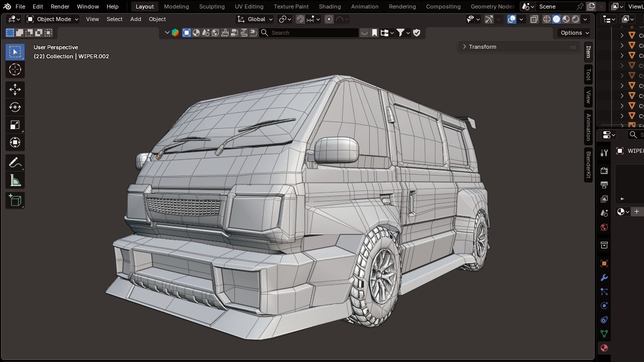Open the Tool properties tab icon
Viewport: 644px width, 362px height.
[604, 152]
